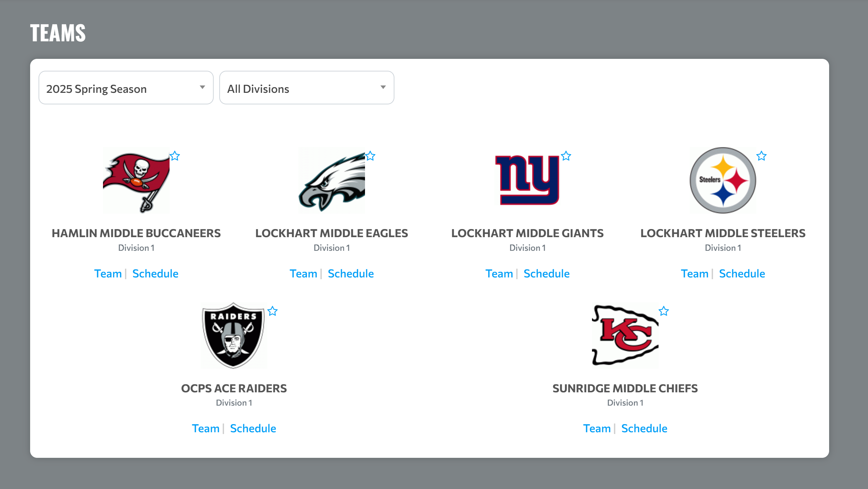Open Schedule link for Sunridge Middle Chiefs
This screenshot has width=868, height=489.
(644, 428)
